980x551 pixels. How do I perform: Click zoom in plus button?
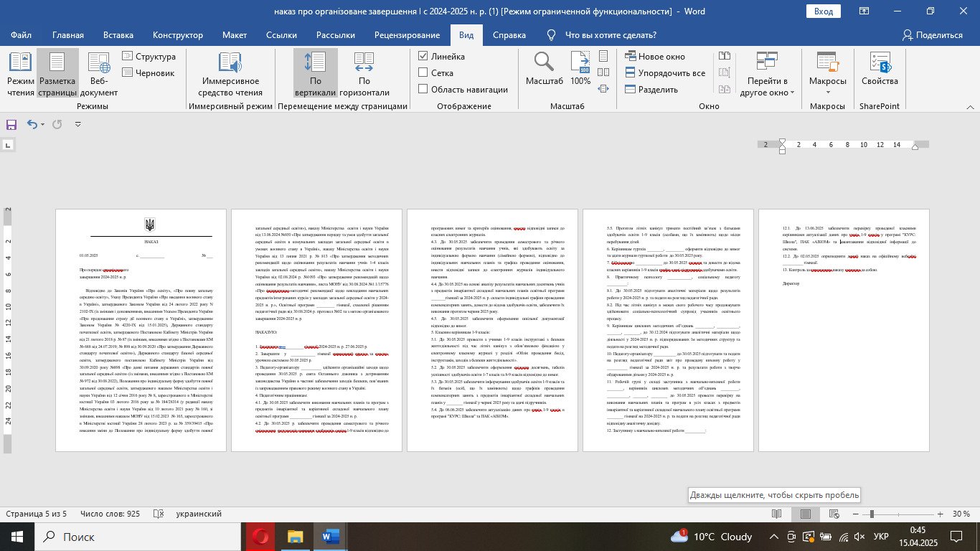[x=941, y=514]
